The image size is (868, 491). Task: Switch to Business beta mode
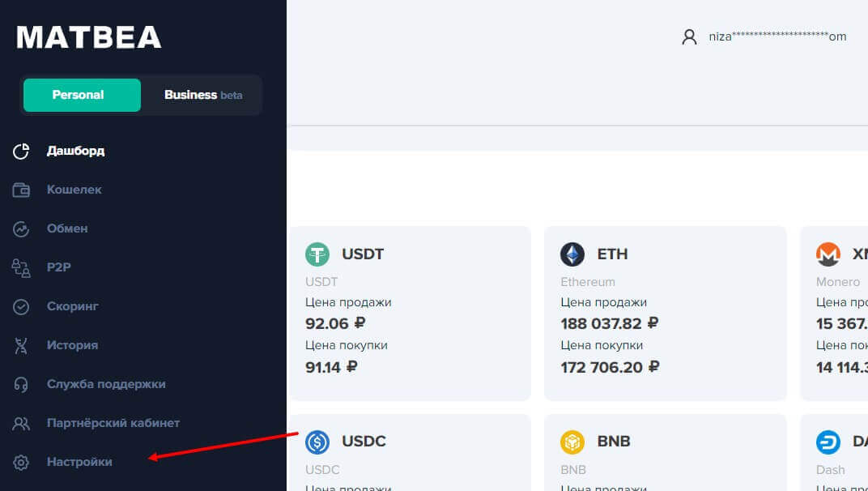click(202, 95)
